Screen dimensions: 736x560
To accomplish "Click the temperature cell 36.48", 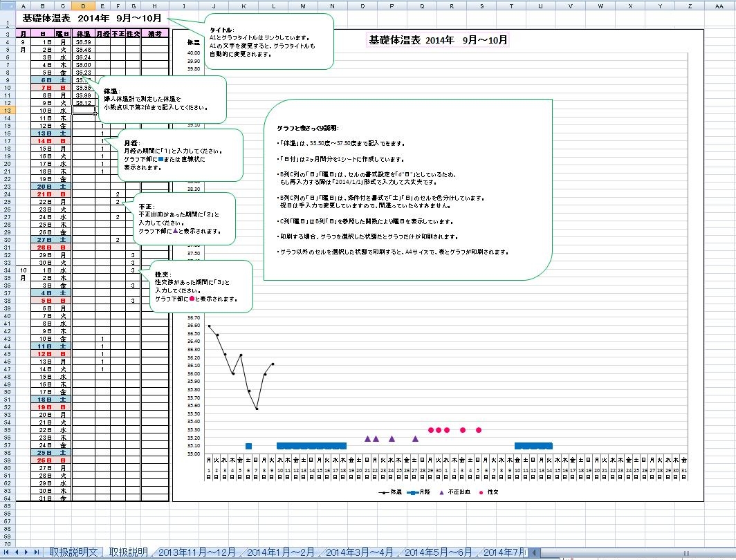I will 83,50.
